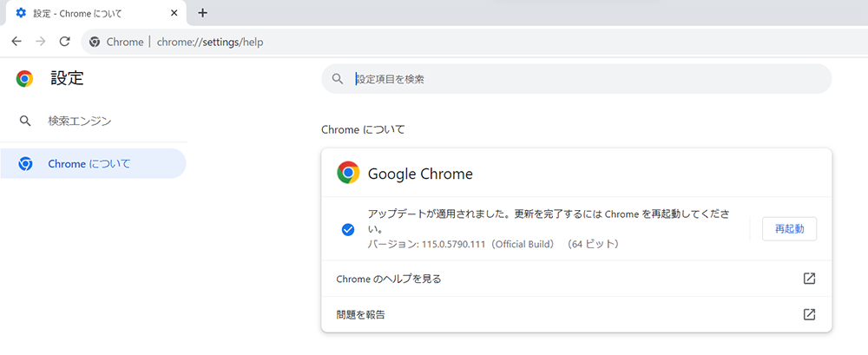868x355 pixels.
Task: Click the Chrome site info icon in address bar
Action: coord(95,42)
